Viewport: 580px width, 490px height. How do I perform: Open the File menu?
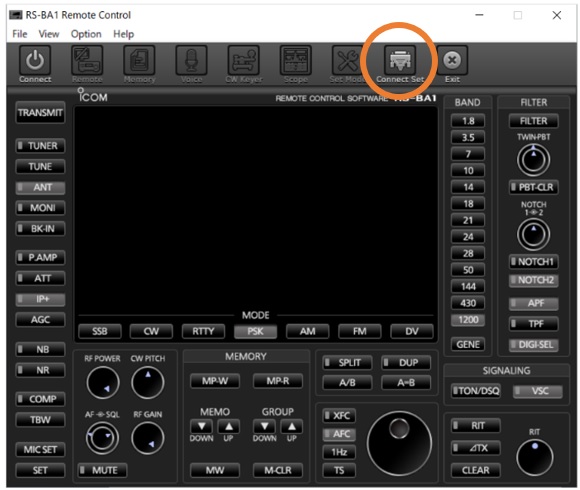(x=20, y=34)
